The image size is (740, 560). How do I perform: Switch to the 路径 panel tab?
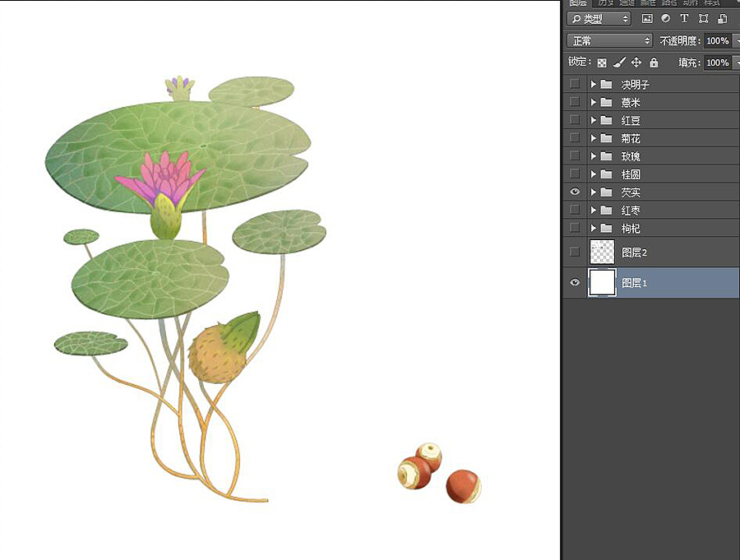click(668, 2)
